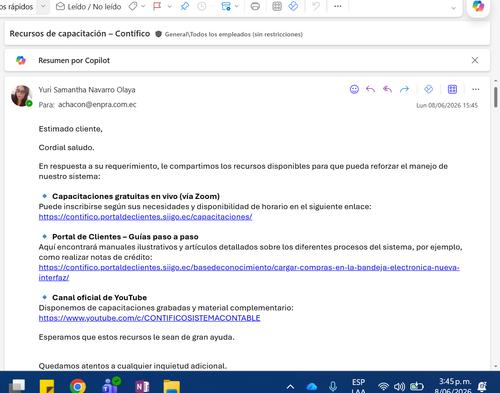
Task: Click heading Portal de Clientes – Guías paso a paso
Action: 125,237
